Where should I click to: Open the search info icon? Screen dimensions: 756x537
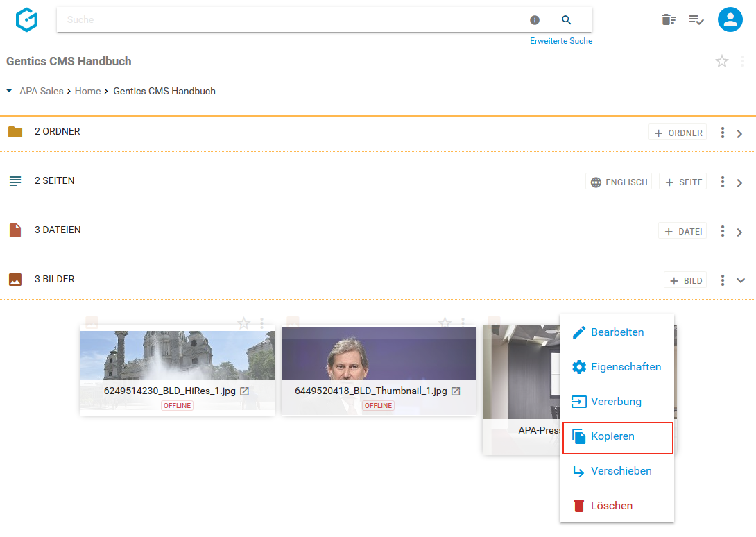point(535,20)
